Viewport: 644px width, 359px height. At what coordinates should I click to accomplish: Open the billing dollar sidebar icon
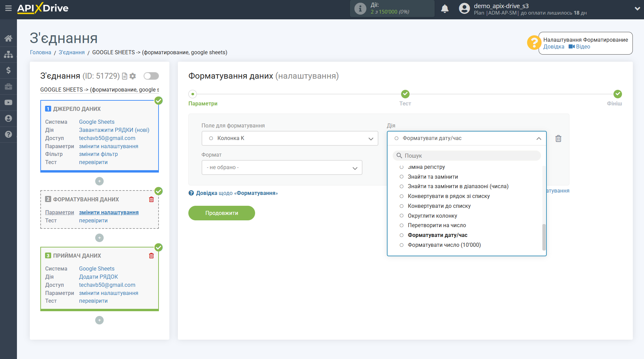click(x=8, y=70)
